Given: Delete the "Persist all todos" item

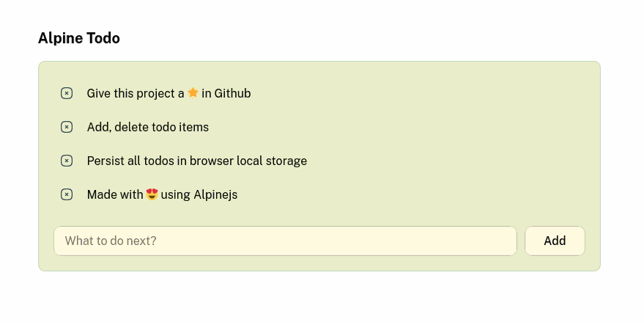Looking at the screenshot, I should pyautogui.click(x=67, y=161).
